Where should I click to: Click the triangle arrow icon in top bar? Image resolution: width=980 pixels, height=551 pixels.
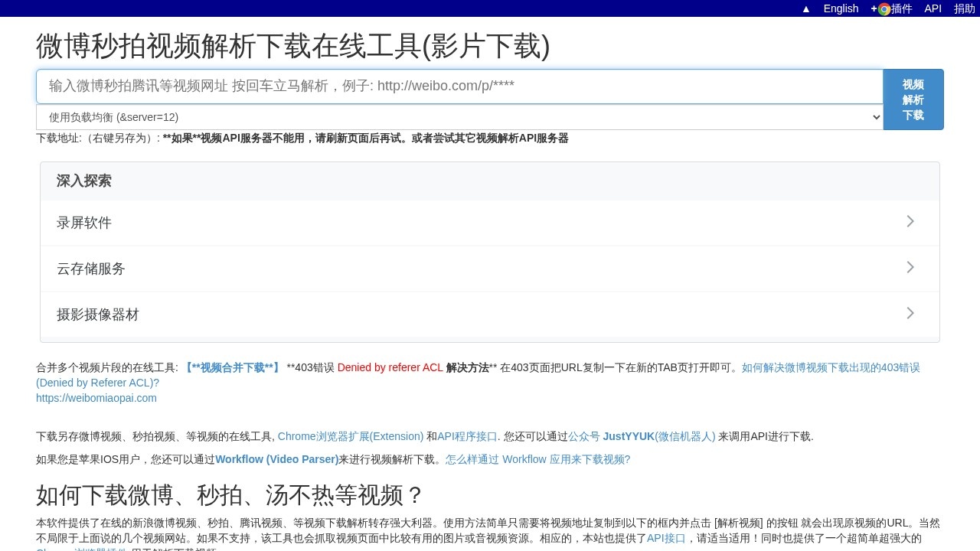[805, 8]
